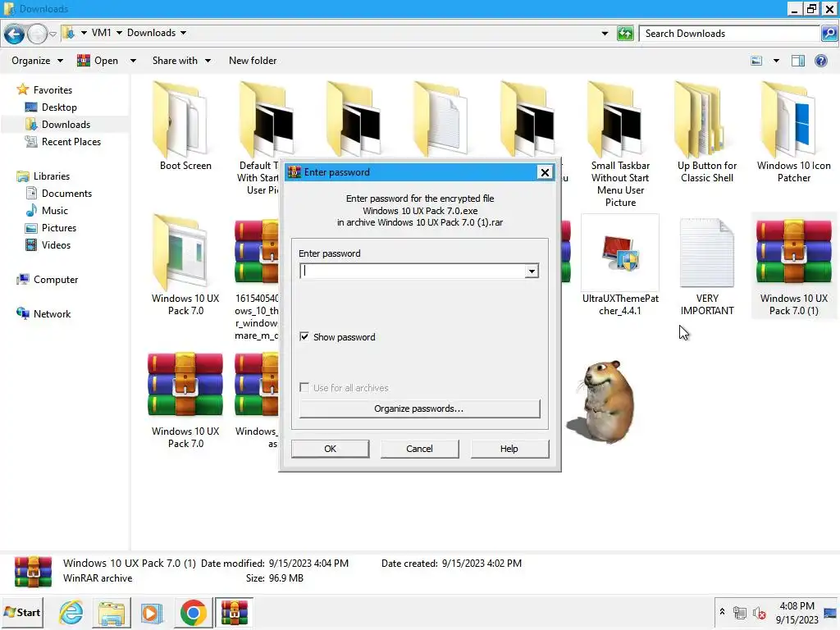This screenshot has height=630, width=840.
Task: Refresh the Downloads folder view
Action: pyautogui.click(x=625, y=33)
